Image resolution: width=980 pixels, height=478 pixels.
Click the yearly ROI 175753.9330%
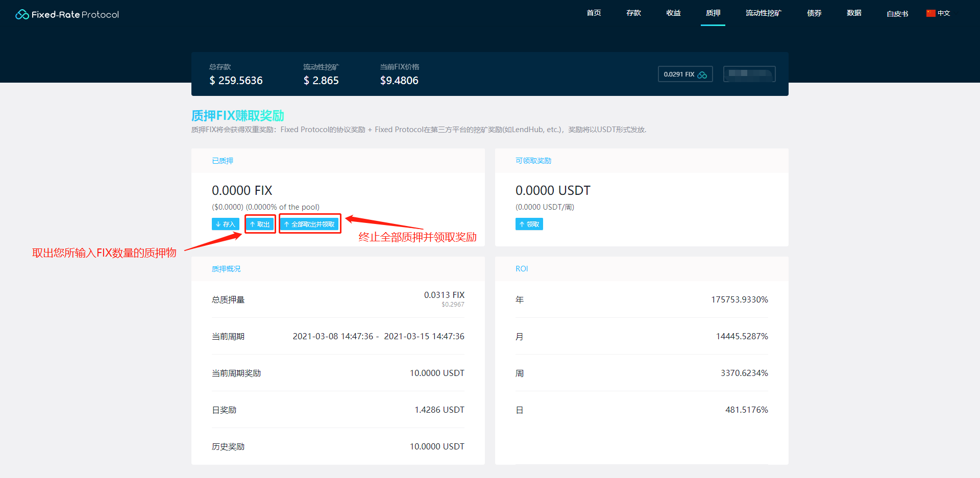pyautogui.click(x=740, y=299)
